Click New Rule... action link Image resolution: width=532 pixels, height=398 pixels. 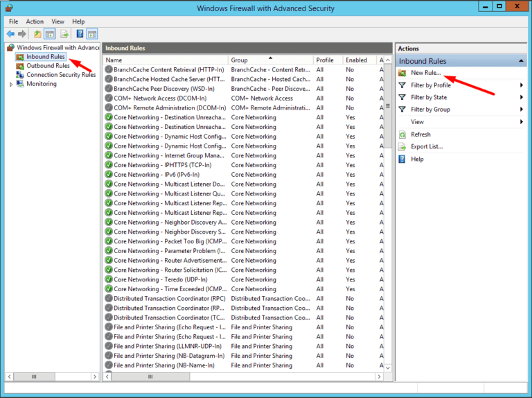pyautogui.click(x=426, y=73)
